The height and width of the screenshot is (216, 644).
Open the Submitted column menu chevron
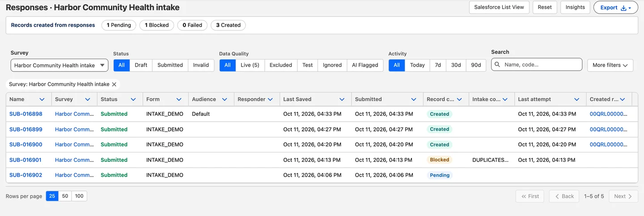(414, 99)
